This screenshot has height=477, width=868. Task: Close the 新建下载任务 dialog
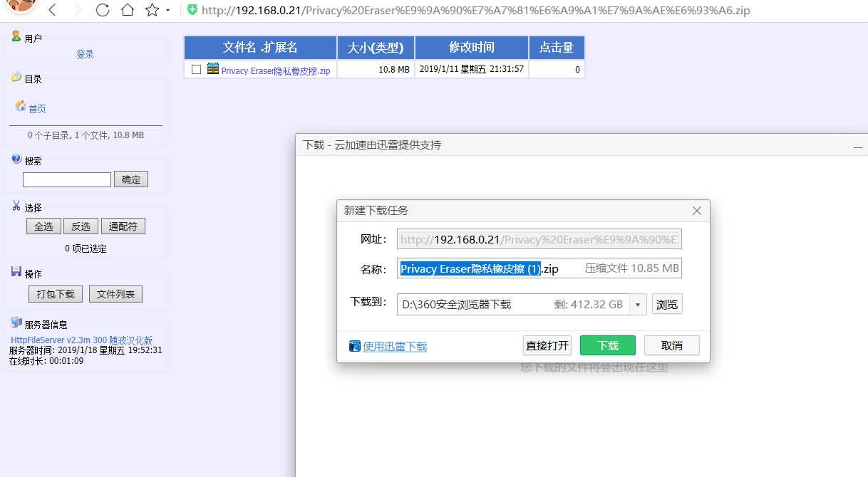tap(697, 211)
